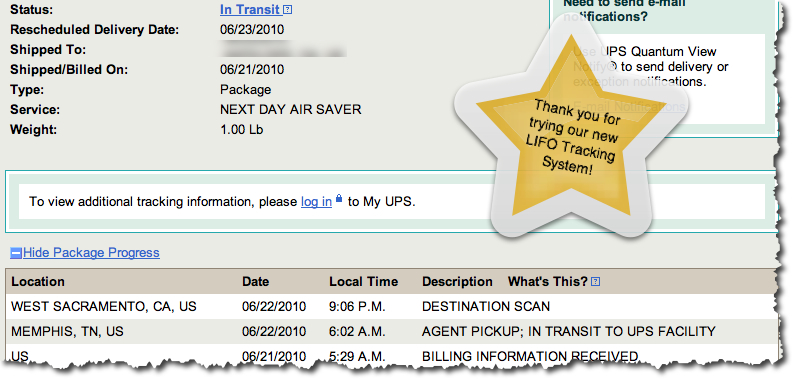Click the help icon next to What's This?
Image resolution: width=794 pixels, height=380 pixels.
tap(596, 282)
